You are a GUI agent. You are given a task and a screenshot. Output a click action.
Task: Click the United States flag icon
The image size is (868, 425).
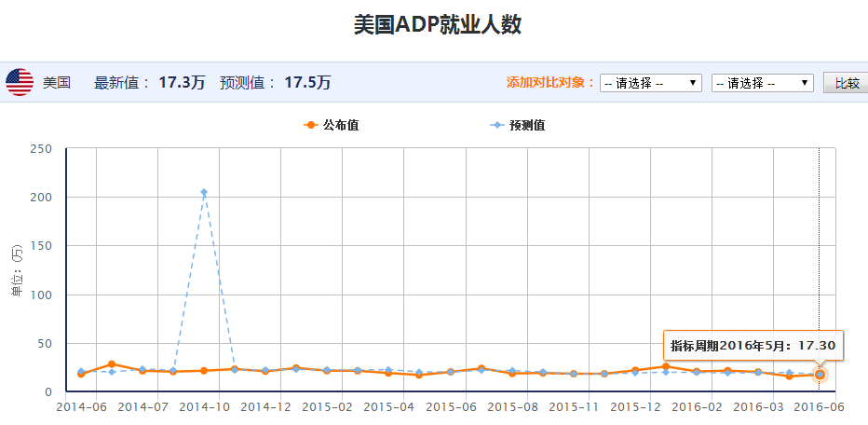pos(20,82)
